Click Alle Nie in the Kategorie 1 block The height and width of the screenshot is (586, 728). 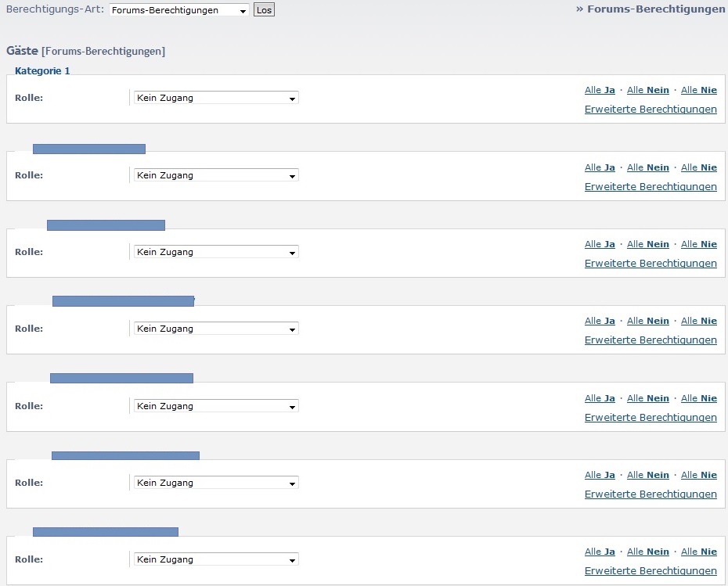[699, 91]
